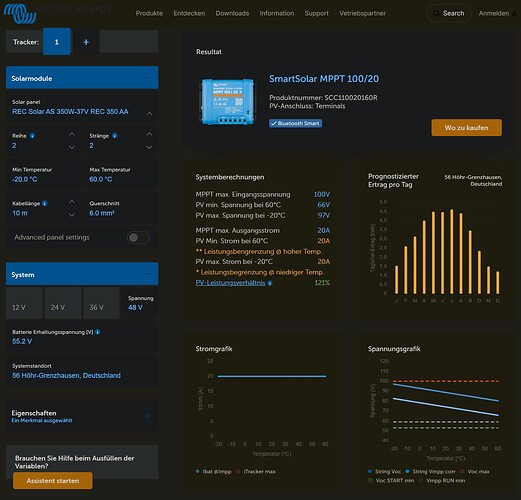Expand the Eigenschaften section
521x500 pixels.
click(147, 416)
